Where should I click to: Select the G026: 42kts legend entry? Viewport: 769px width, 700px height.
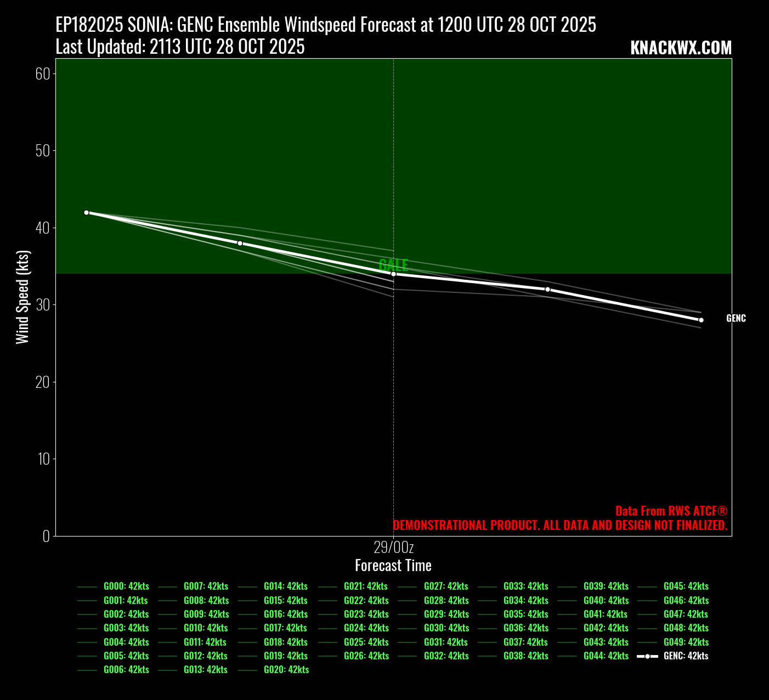coord(366,656)
